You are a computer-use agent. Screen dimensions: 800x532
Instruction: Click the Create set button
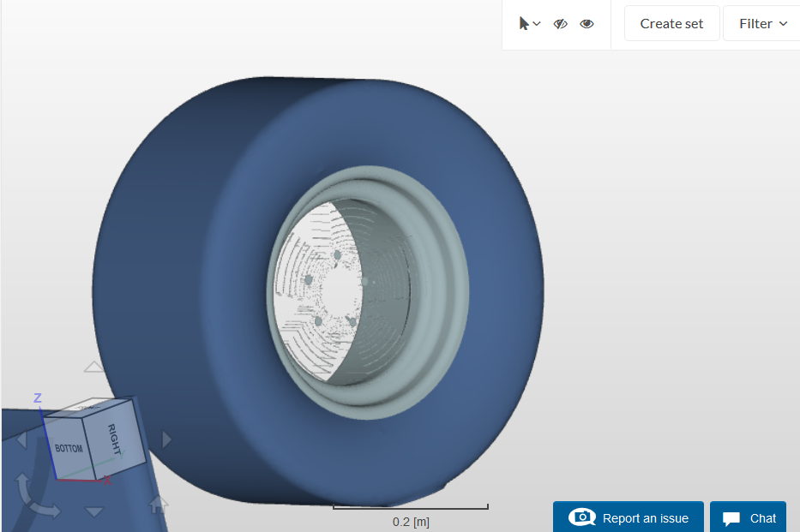(x=671, y=23)
